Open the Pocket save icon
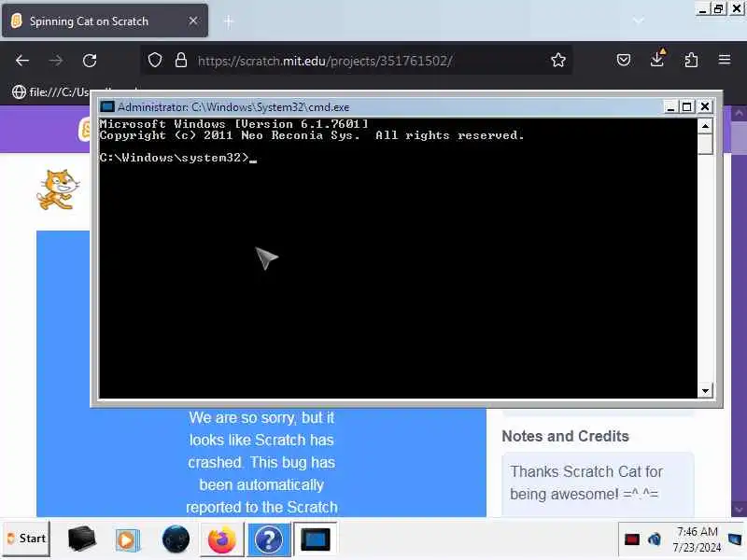Viewport: 747px width, 560px height. tap(624, 60)
